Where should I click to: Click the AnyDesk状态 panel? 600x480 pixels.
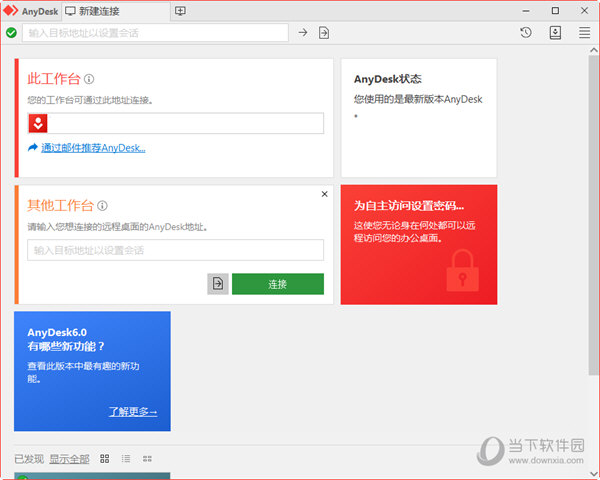tap(419, 118)
